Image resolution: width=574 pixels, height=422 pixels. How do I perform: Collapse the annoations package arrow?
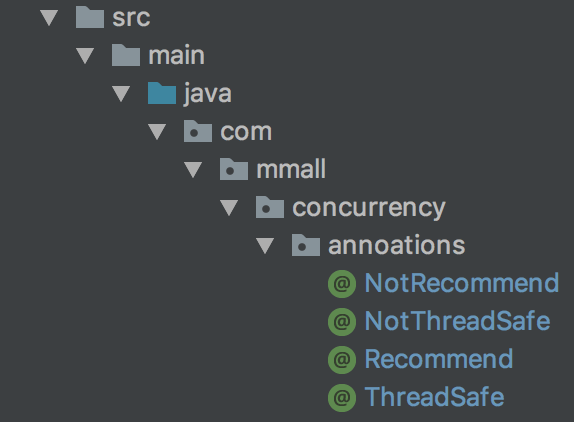click(265, 246)
